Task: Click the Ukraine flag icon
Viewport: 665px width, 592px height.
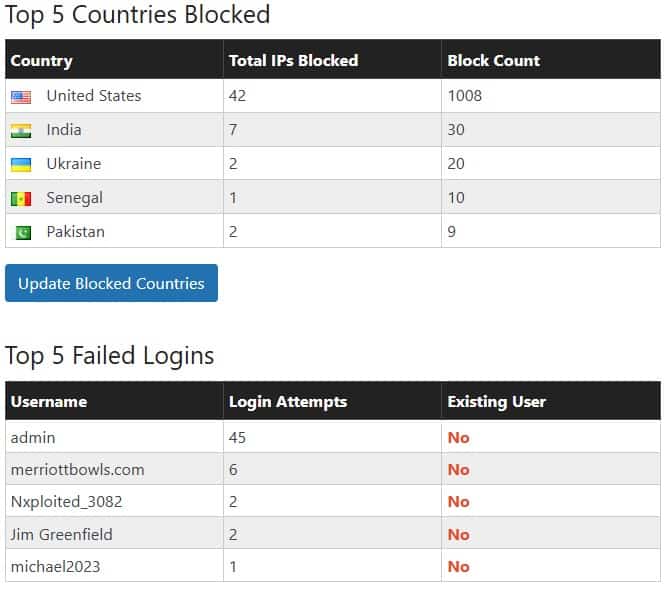Action: (21, 165)
